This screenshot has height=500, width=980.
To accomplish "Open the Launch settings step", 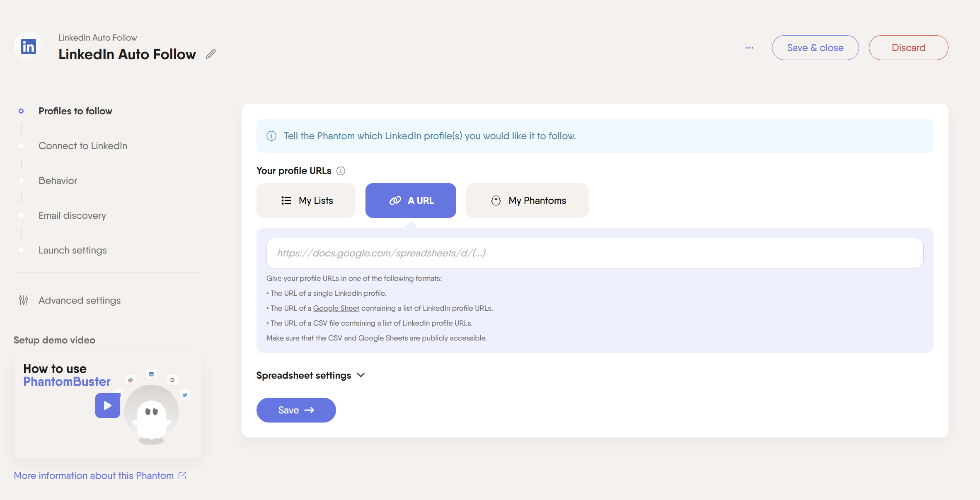I will [73, 250].
